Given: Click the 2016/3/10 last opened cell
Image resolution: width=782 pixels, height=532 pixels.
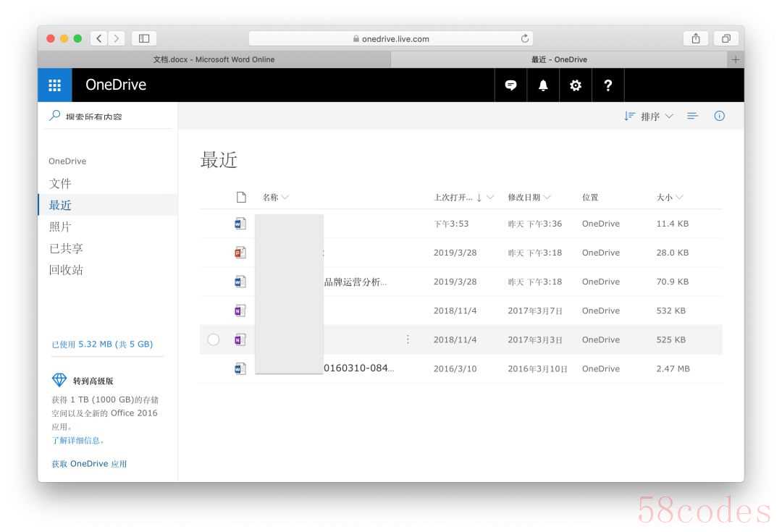Looking at the screenshot, I should tap(455, 368).
